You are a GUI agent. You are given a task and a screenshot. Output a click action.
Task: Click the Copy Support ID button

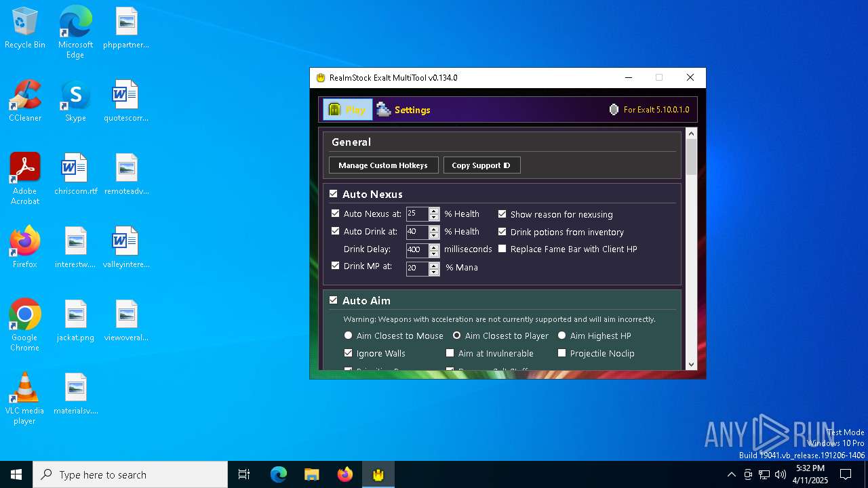(481, 165)
